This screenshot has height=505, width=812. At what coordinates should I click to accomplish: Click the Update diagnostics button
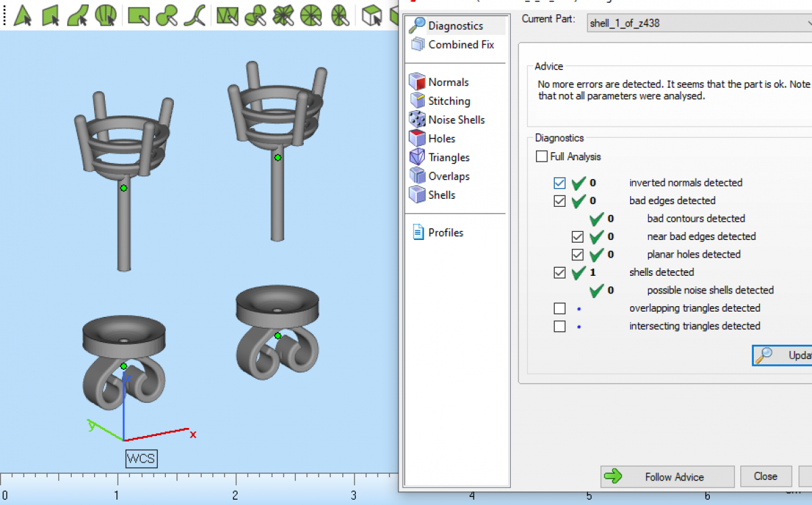pos(784,356)
